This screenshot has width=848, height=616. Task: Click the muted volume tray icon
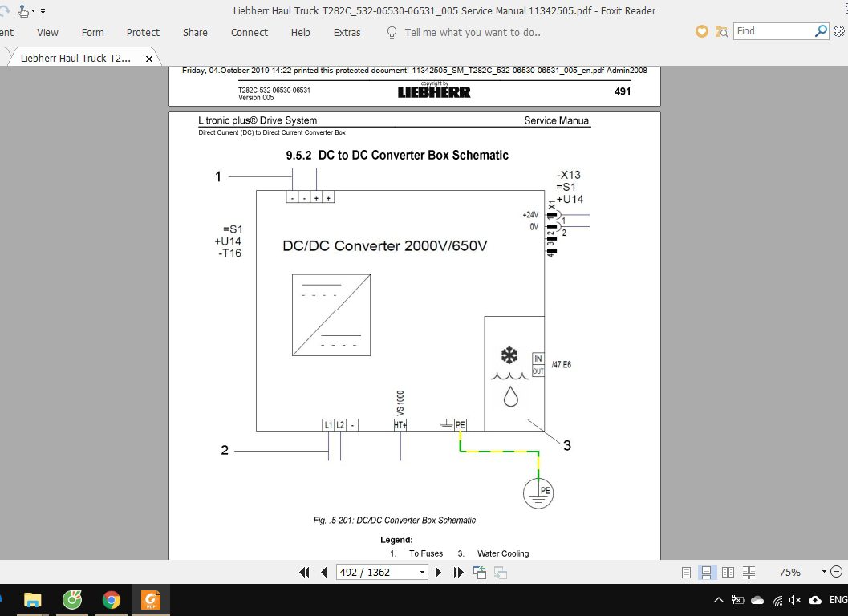point(795,600)
